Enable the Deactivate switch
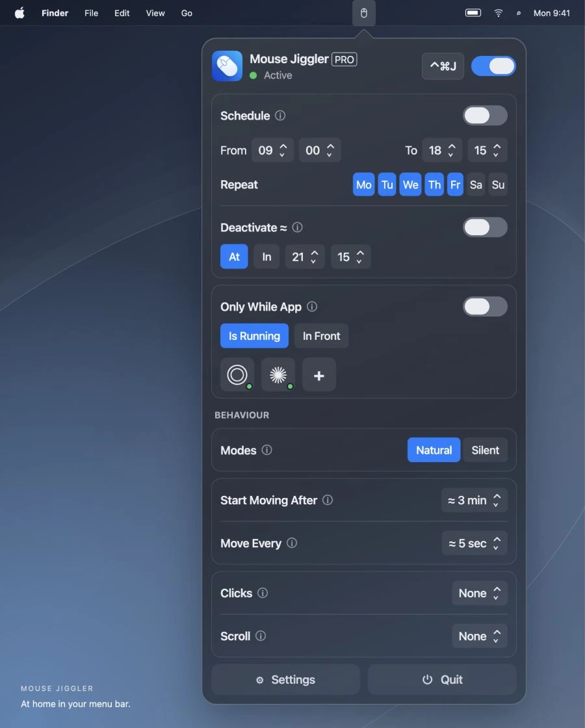Screen dimensions: 585x728 (x=485, y=227)
